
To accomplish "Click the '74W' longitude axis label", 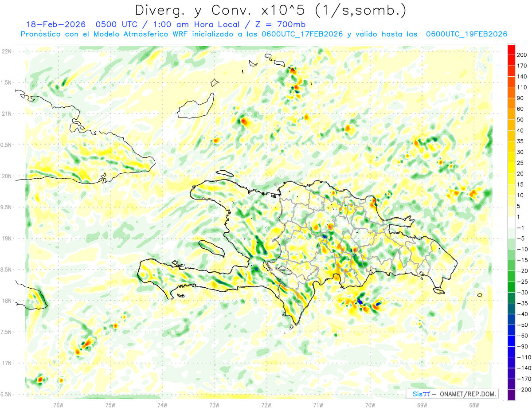I will click(162, 404).
